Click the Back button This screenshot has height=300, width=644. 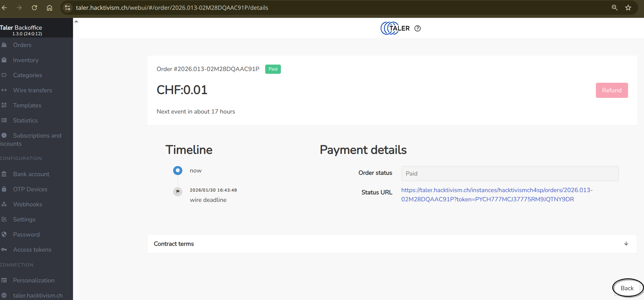point(627,288)
